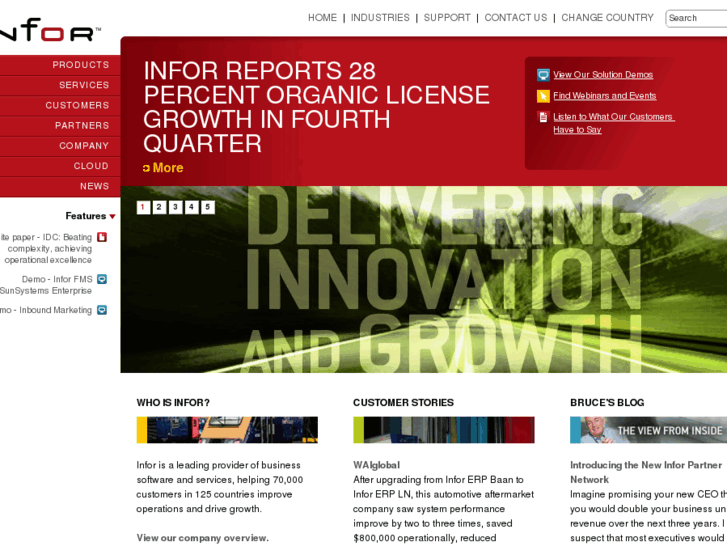This screenshot has width=727, height=545.
Task: Open Listen to What Our Customers Have to Say
Action: click(613, 123)
